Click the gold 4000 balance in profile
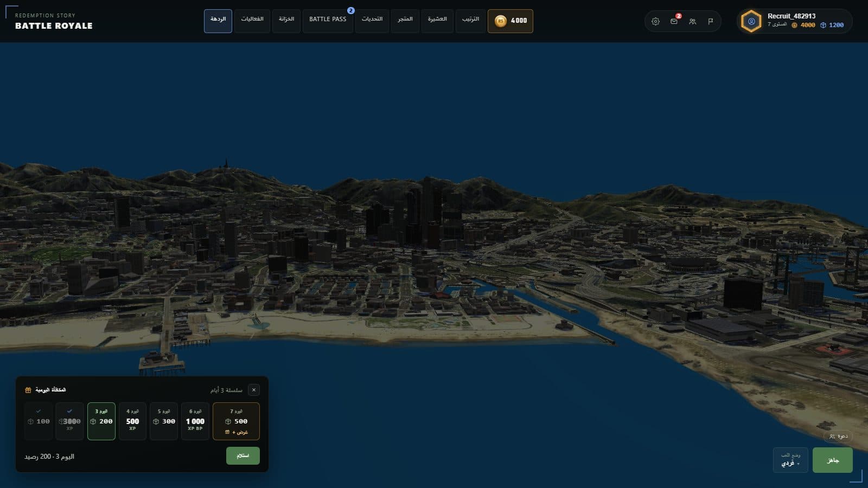The width and height of the screenshot is (868, 488). (803, 25)
